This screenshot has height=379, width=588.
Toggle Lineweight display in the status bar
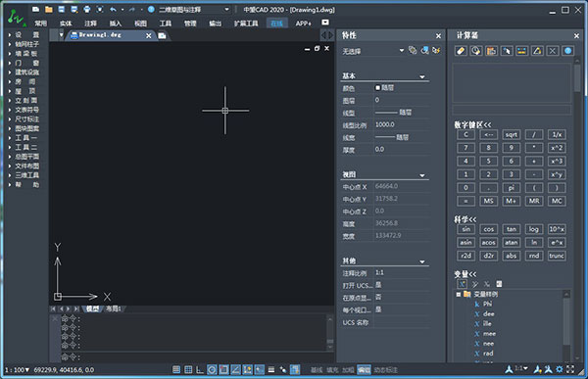(271, 369)
